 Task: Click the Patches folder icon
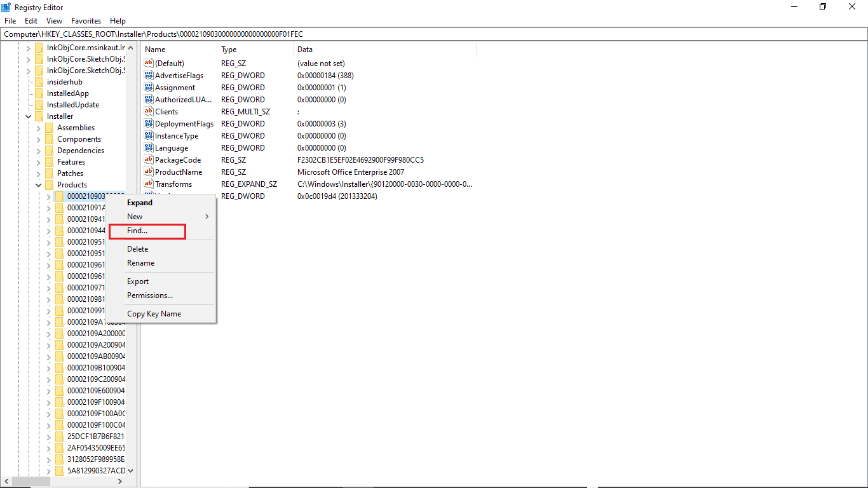(x=50, y=173)
